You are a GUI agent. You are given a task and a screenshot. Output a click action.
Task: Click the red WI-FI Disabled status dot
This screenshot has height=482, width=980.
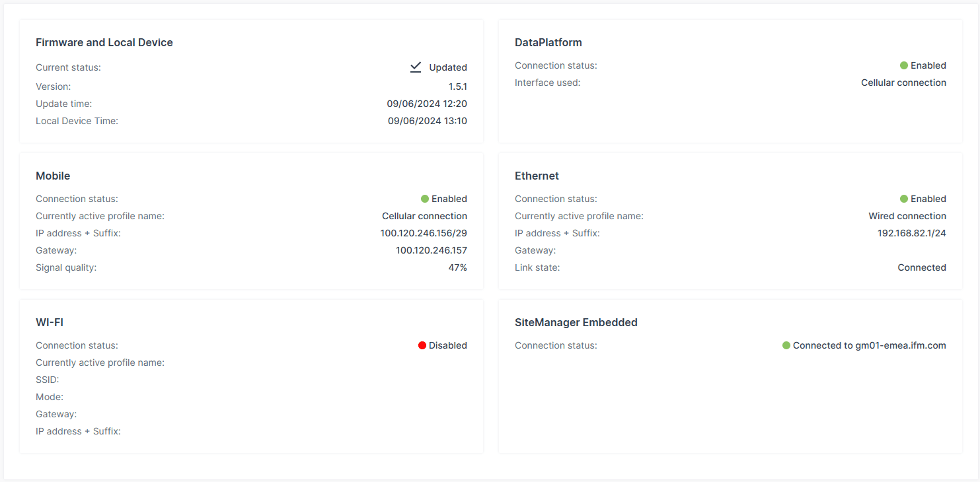[422, 345]
